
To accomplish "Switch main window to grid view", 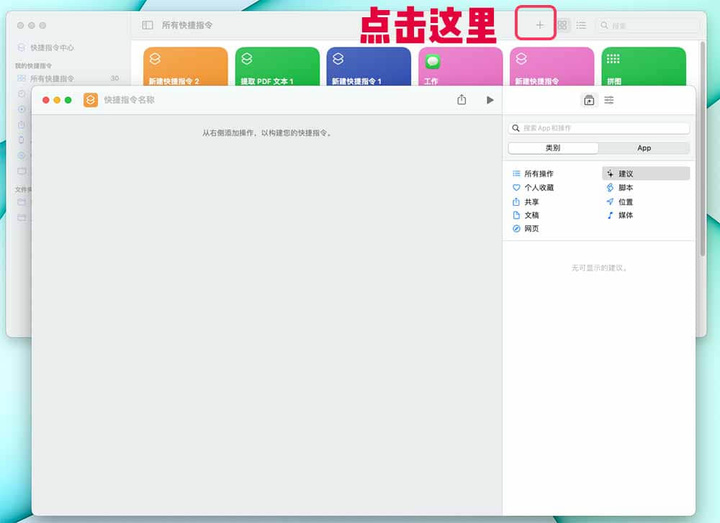I will click(x=562, y=25).
